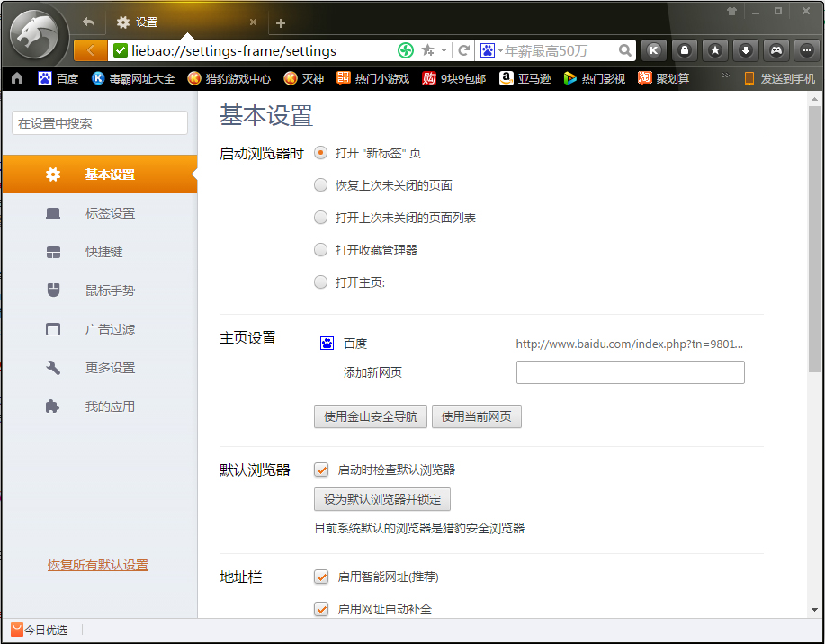
Task: Open the ellipsis menu icon in toolbar
Action: 805,49
